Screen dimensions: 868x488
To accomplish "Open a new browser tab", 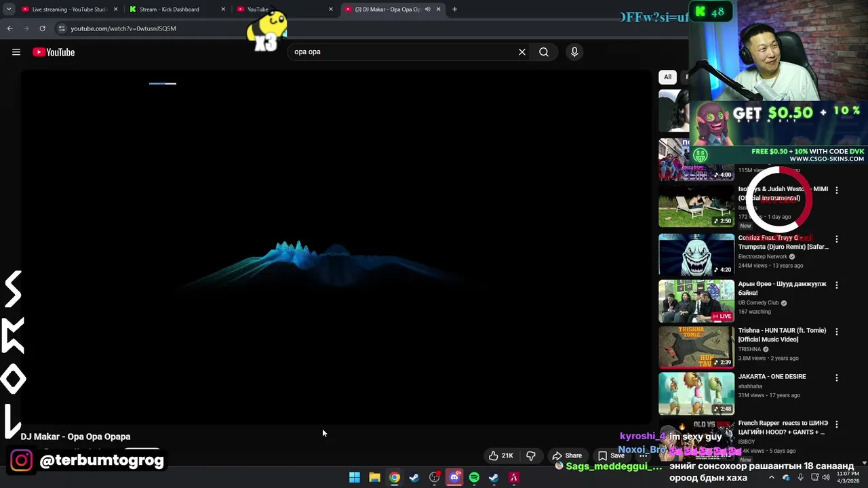I will pyautogui.click(x=454, y=9).
